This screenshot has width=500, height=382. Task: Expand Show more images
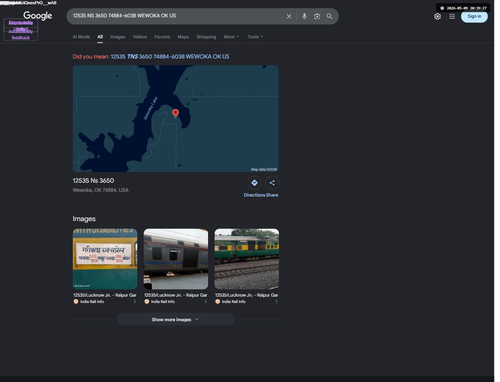(176, 319)
